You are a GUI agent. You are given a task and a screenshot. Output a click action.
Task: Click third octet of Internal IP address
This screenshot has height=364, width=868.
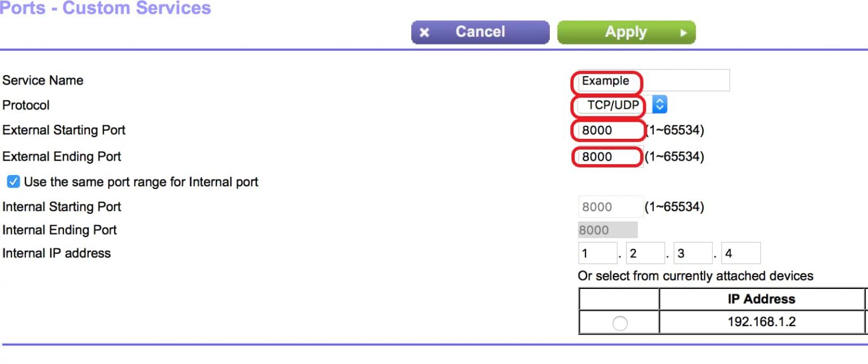pyautogui.click(x=693, y=253)
